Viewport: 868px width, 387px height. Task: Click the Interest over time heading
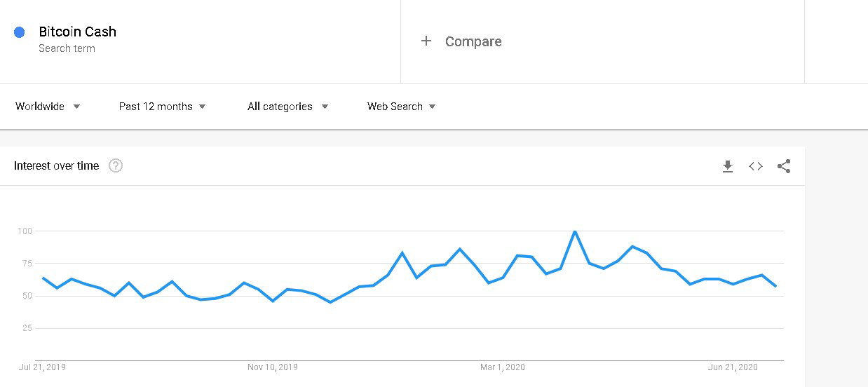click(x=57, y=166)
